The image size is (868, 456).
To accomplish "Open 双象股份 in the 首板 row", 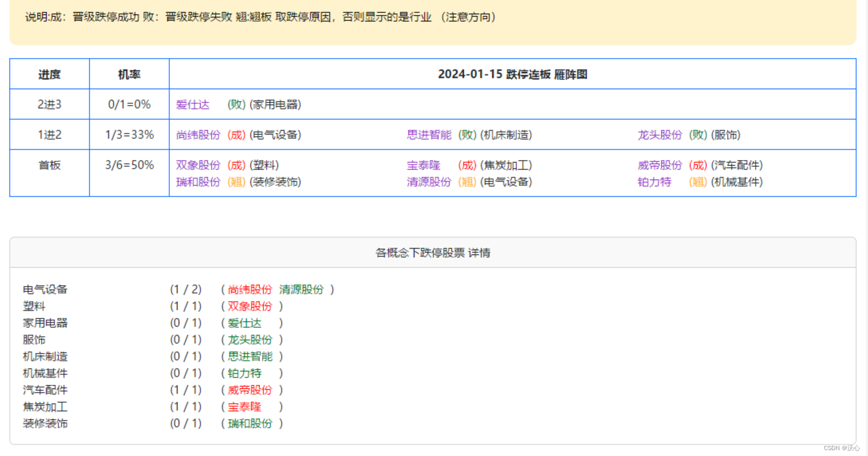I will [x=198, y=165].
